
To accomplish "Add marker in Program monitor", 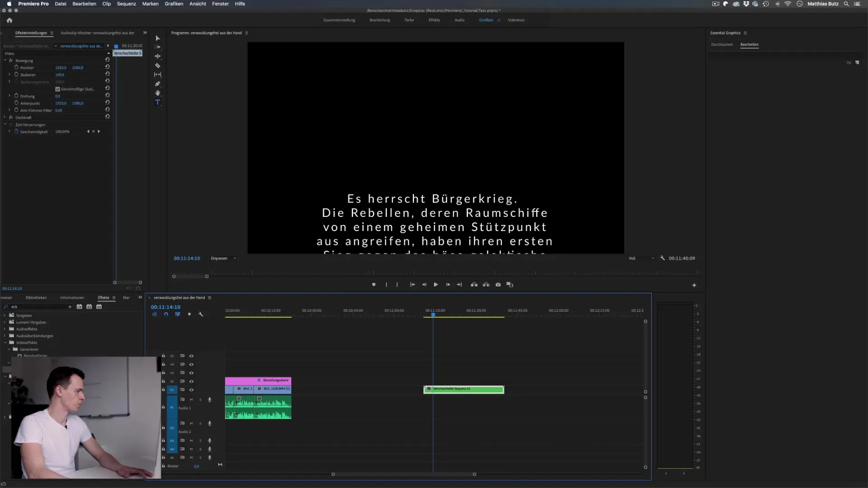I will click(x=374, y=285).
